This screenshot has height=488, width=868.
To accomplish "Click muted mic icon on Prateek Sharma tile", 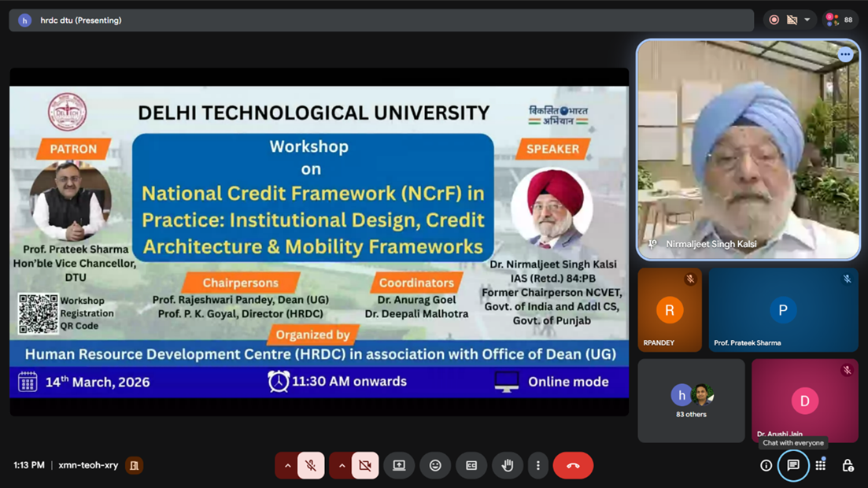I will pos(847,279).
